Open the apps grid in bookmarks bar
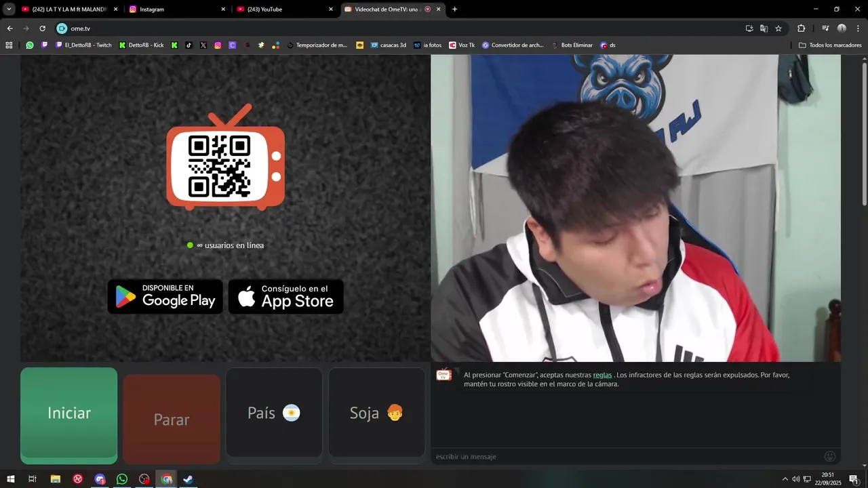Viewport: 868px width, 488px height. 9,45
